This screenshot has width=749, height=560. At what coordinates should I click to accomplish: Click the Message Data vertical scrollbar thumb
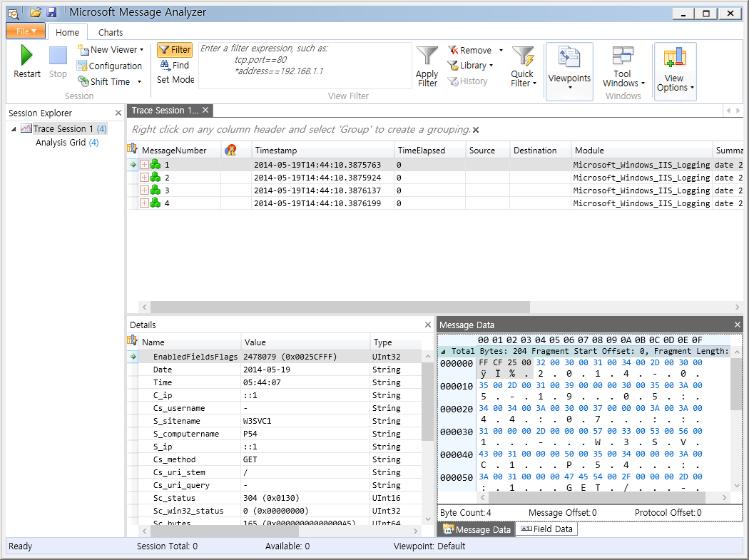coord(737,385)
